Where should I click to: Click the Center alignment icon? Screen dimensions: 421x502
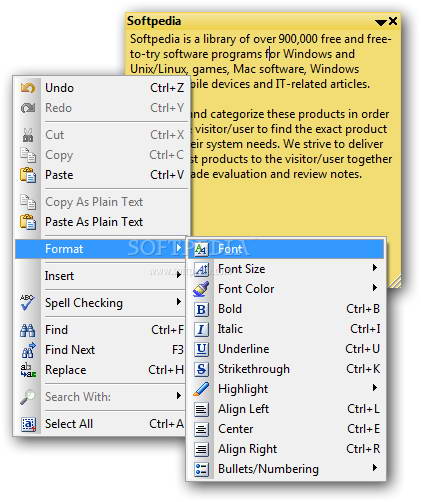[x=201, y=429]
